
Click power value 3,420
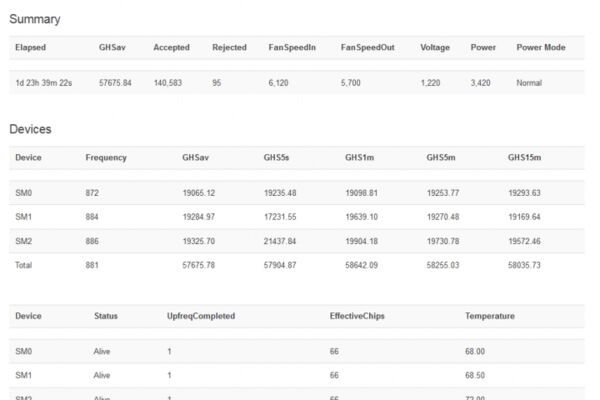coord(481,83)
